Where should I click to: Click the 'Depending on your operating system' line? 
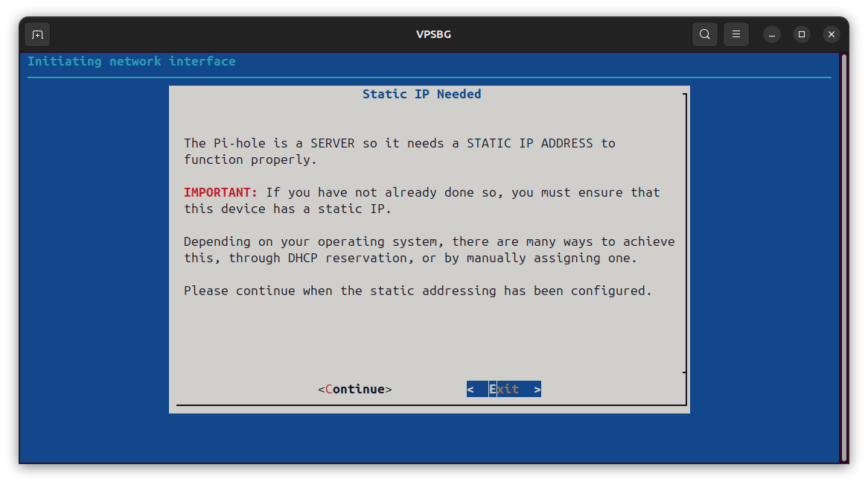(429, 241)
